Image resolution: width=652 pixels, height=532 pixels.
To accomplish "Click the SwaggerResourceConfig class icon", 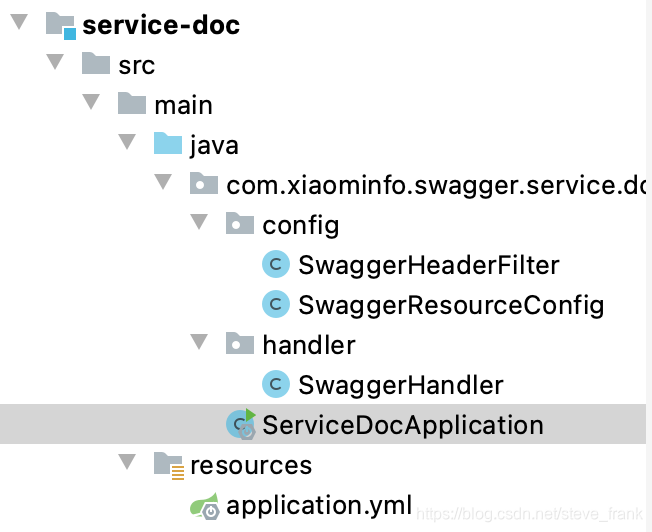I will [276, 304].
